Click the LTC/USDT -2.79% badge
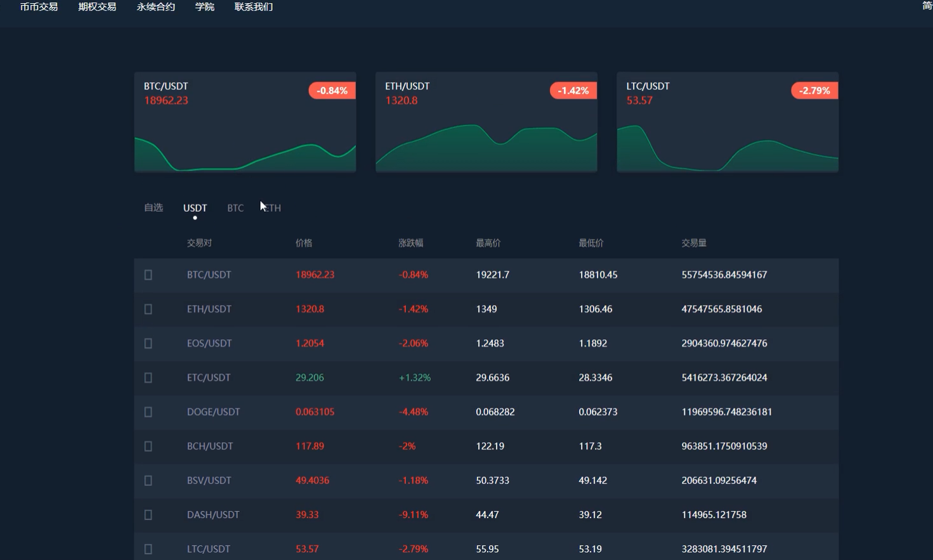Screen dimensions: 933x560 (814, 91)
